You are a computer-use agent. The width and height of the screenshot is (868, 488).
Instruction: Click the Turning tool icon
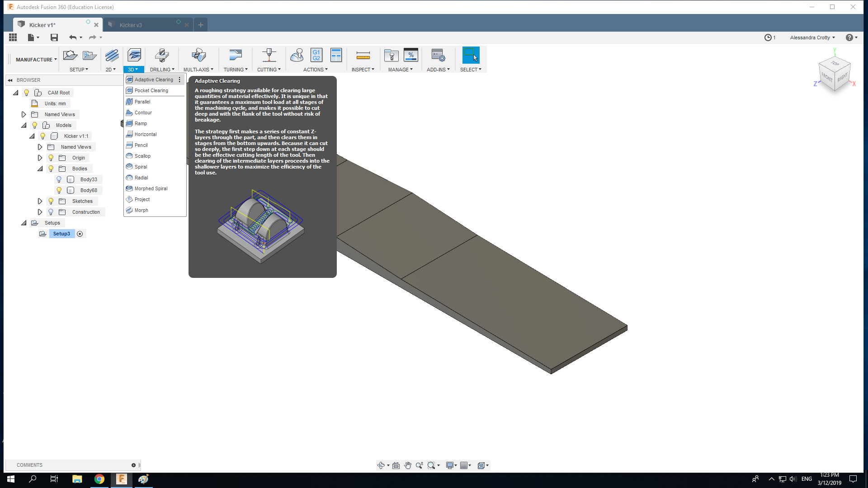pos(236,56)
